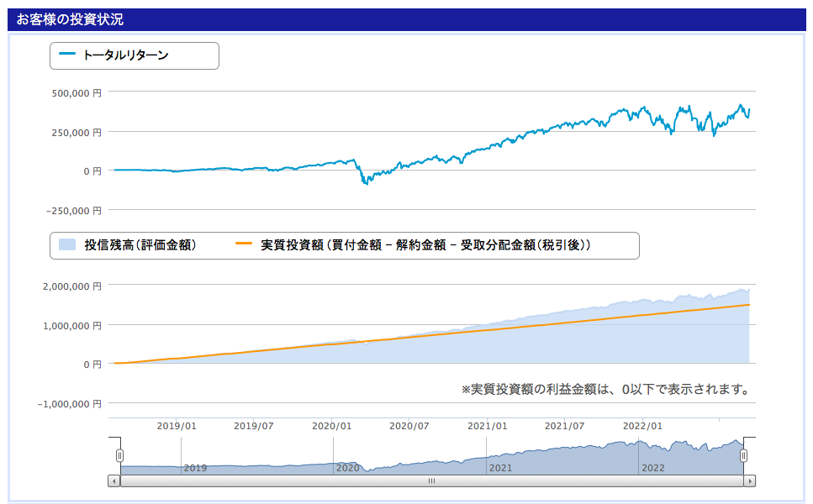Click the scrollbar right arrow button
The height and width of the screenshot is (504, 813).
click(x=749, y=481)
